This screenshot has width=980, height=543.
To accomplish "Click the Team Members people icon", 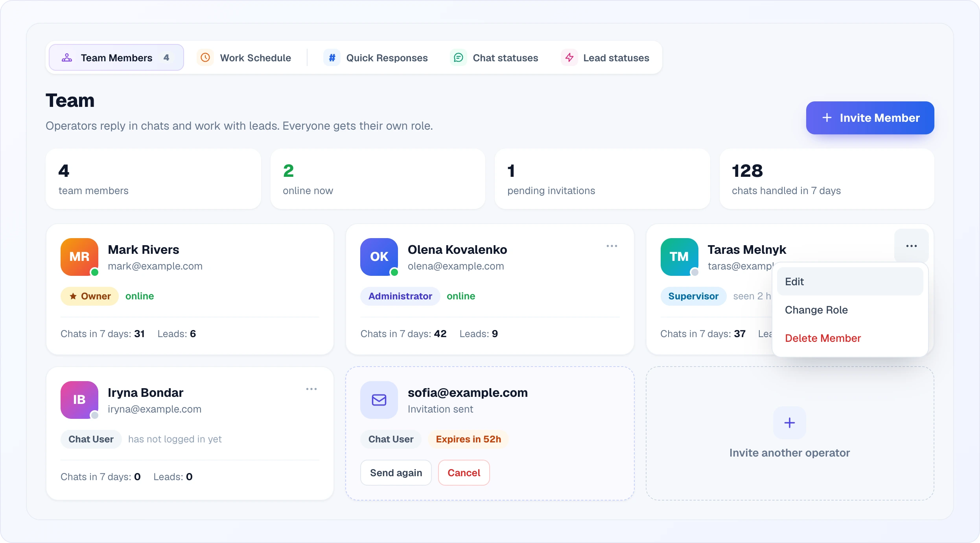I will click(x=67, y=58).
